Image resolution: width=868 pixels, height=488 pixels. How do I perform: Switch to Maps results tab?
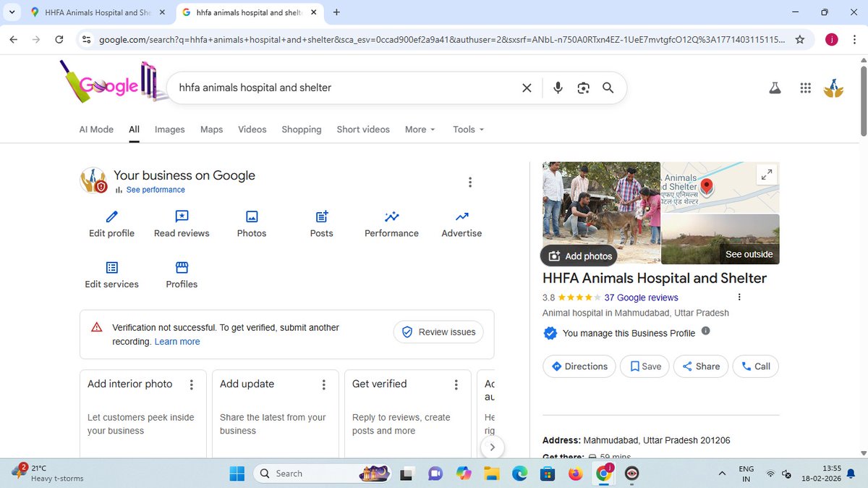click(211, 130)
